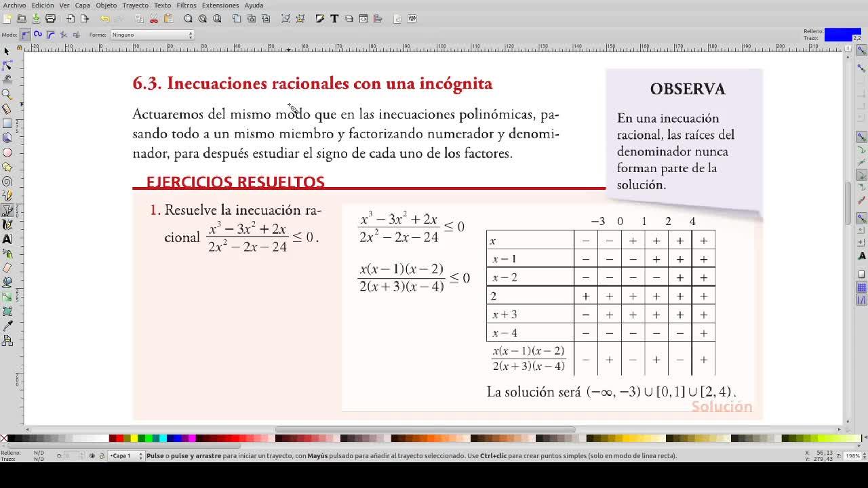Click the no-color X swatch
The width and height of the screenshot is (868, 488).
pyautogui.click(x=4, y=439)
